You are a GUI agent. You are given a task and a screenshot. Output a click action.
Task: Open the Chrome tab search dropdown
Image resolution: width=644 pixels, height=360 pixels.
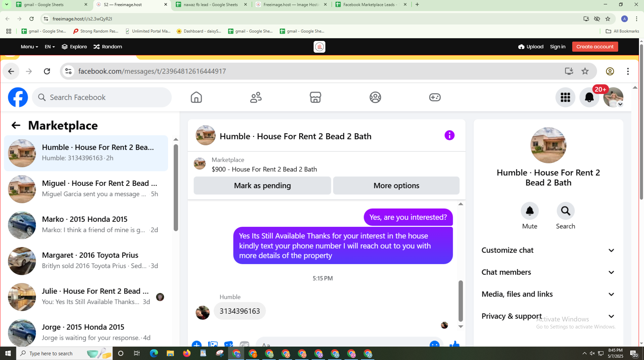pos(6,5)
